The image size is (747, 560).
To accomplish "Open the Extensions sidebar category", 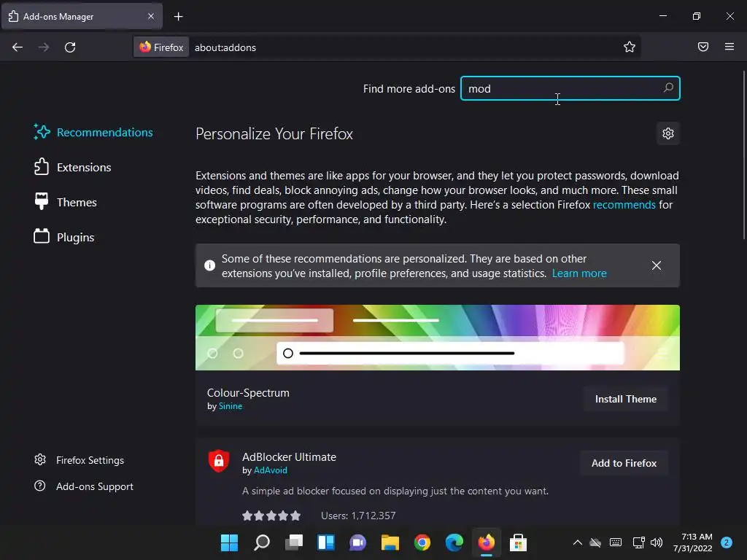I will [x=72, y=167].
